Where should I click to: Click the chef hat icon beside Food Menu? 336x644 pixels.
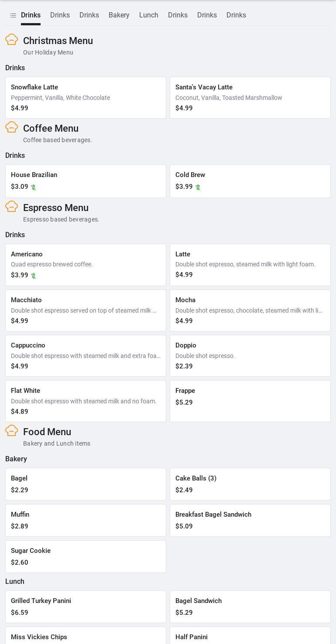pos(12,431)
